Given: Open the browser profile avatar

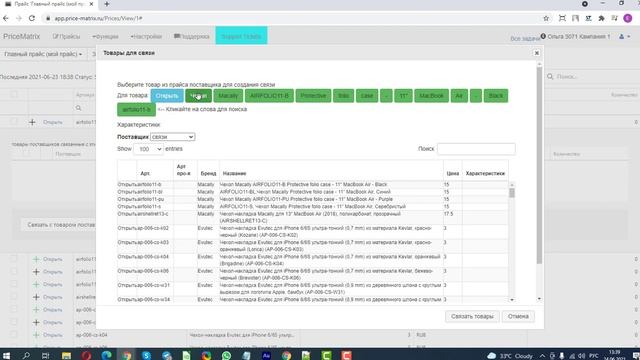Looking at the screenshot, I should click(x=628, y=18).
